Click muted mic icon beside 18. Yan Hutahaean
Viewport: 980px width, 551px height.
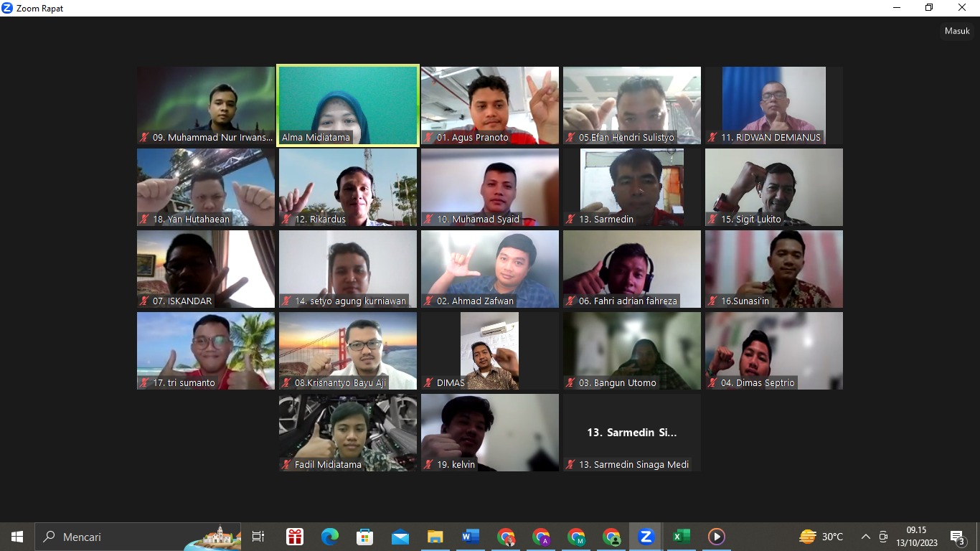click(x=145, y=220)
